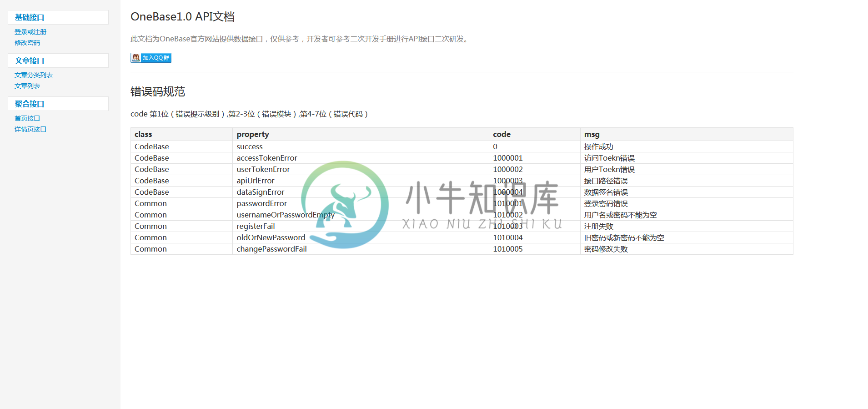Click CodeBase class cell in success row
This screenshot has width=868, height=409.
[181, 146]
